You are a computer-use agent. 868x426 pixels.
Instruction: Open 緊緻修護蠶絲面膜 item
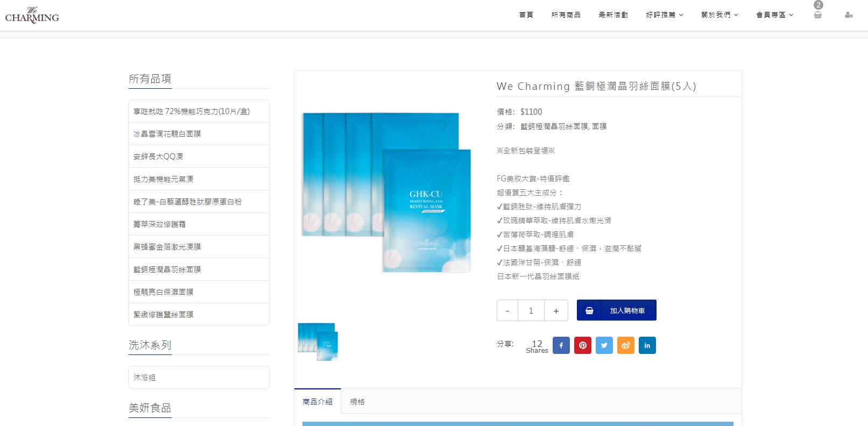(x=199, y=315)
